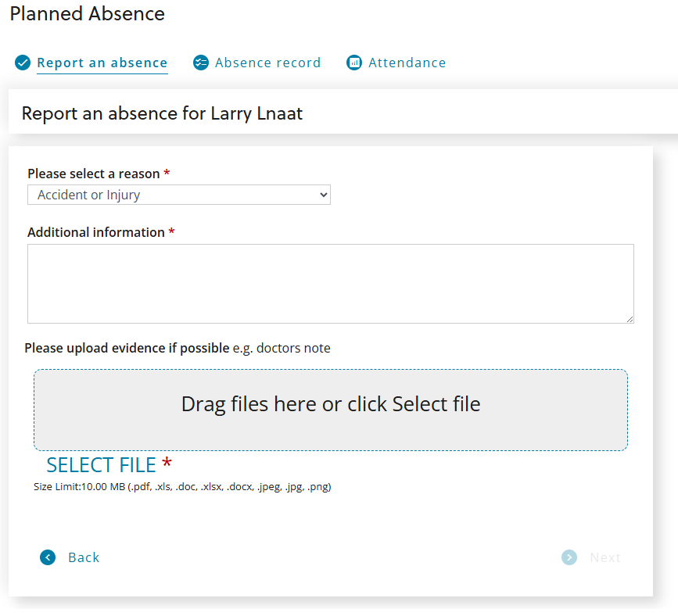Viewport: 678px width, 616px height.
Task: Click the SELECT FILE link
Action: pyautogui.click(x=101, y=465)
